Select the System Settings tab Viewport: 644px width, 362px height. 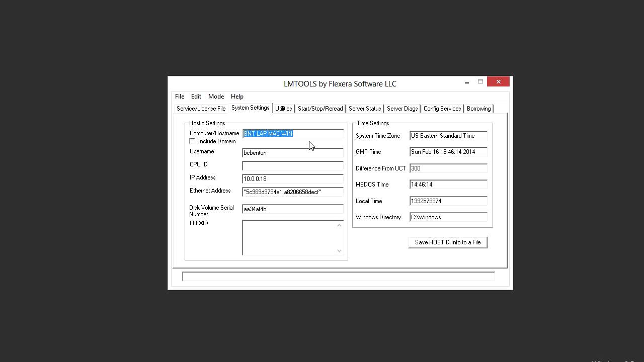(250, 108)
